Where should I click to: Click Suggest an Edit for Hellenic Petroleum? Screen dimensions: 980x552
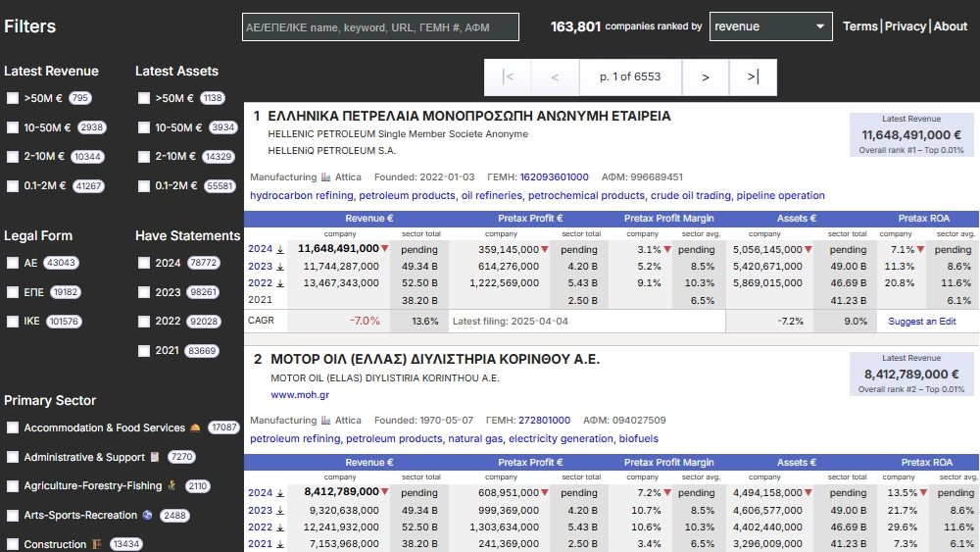921,321
